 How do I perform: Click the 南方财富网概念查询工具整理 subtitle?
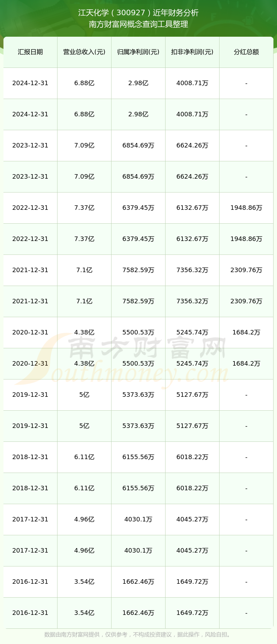[x=138, y=24]
